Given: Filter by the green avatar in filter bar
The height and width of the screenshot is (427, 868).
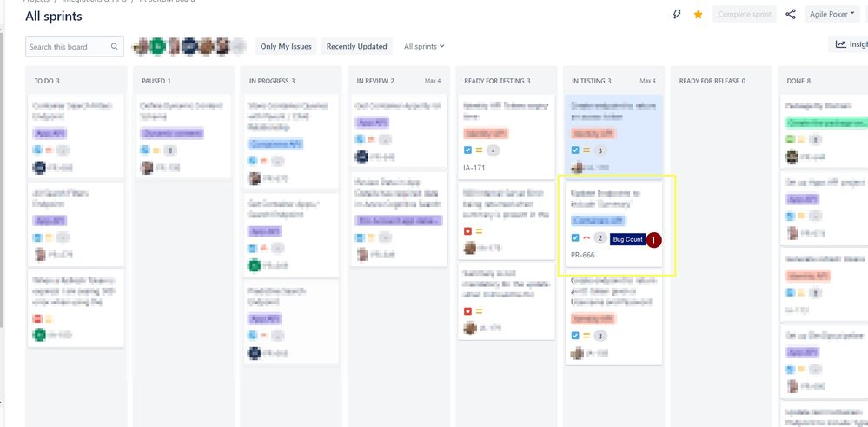Looking at the screenshot, I should [x=158, y=46].
